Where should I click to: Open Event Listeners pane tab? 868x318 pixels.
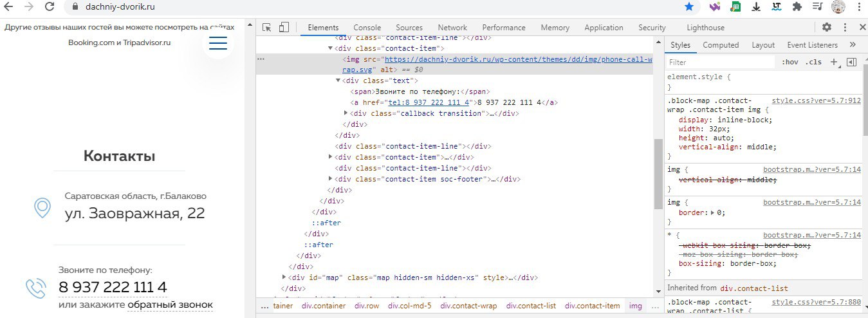(813, 45)
